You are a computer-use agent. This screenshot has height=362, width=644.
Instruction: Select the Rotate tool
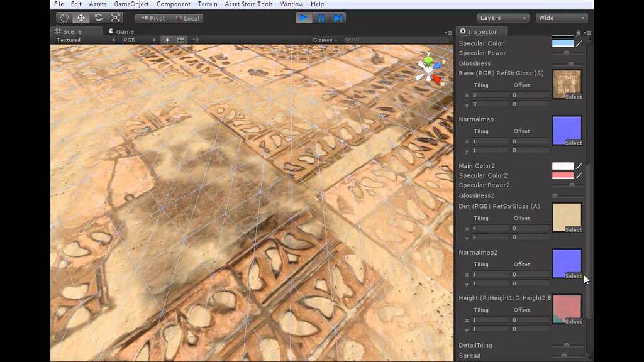pyautogui.click(x=99, y=18)
